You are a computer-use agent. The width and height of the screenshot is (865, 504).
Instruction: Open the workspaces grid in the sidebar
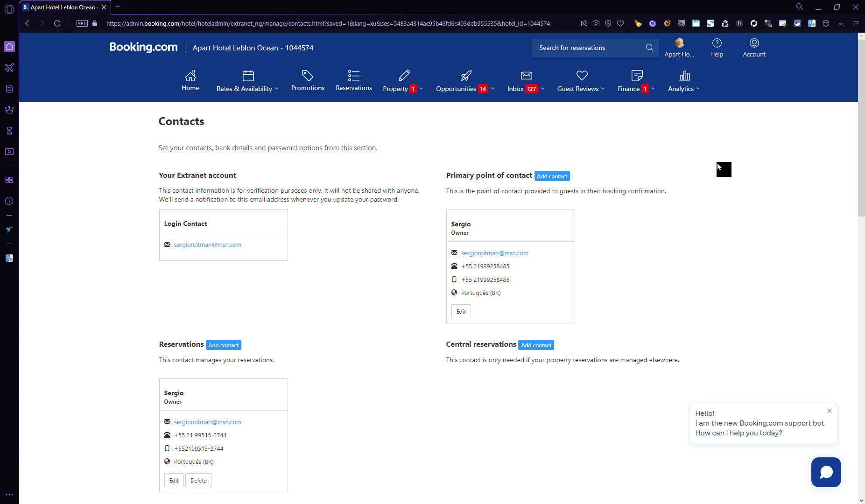(9, 180)
